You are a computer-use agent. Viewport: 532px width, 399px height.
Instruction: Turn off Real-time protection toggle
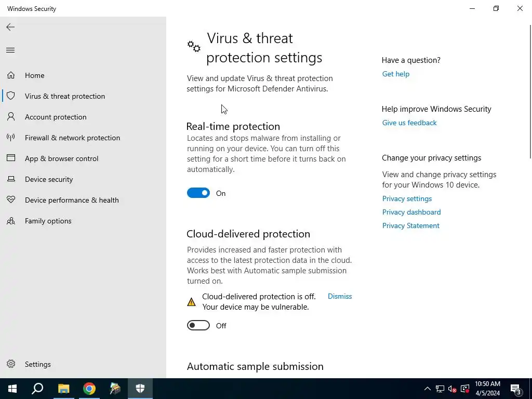[198, 193]
